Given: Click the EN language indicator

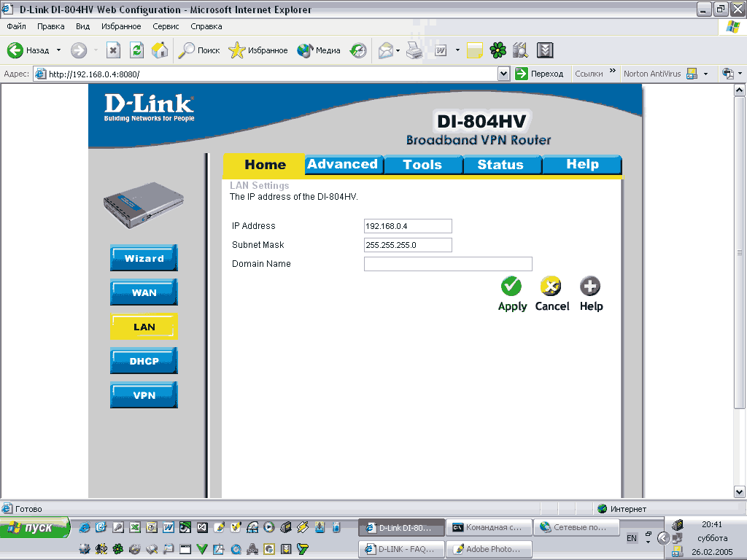Looking at the screenshot, I should pyautogui.click(x=632, y=538).
